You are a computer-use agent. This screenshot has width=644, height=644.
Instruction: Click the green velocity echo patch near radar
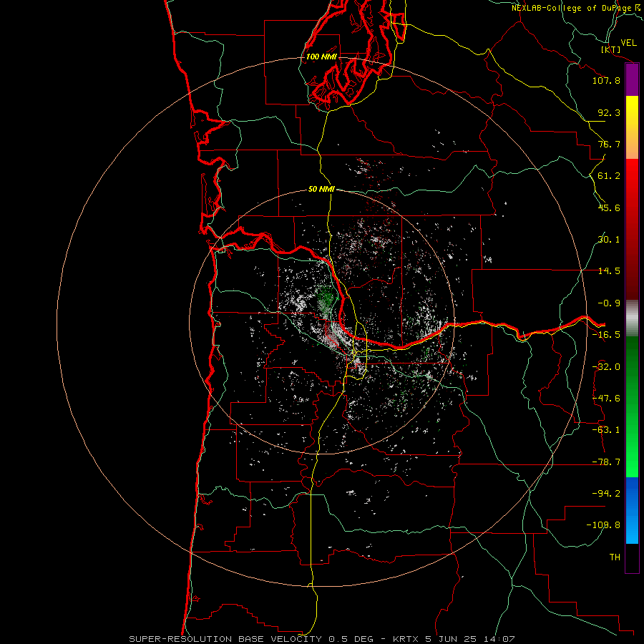click(326, 298)
